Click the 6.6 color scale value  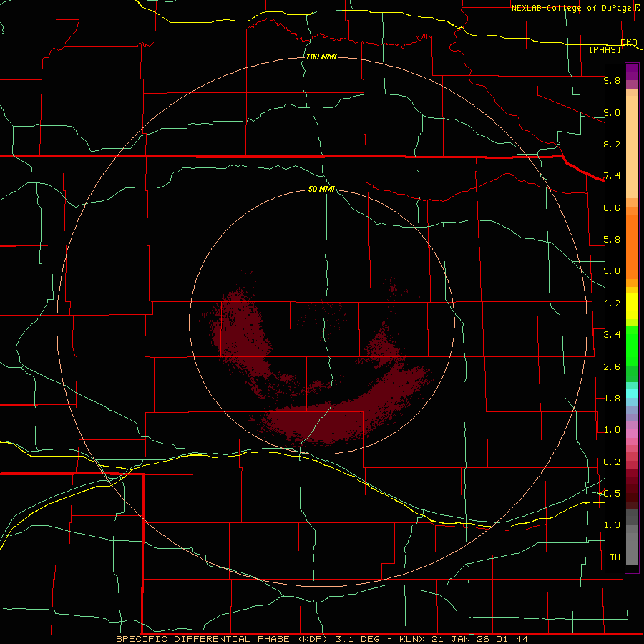[612, 208]
